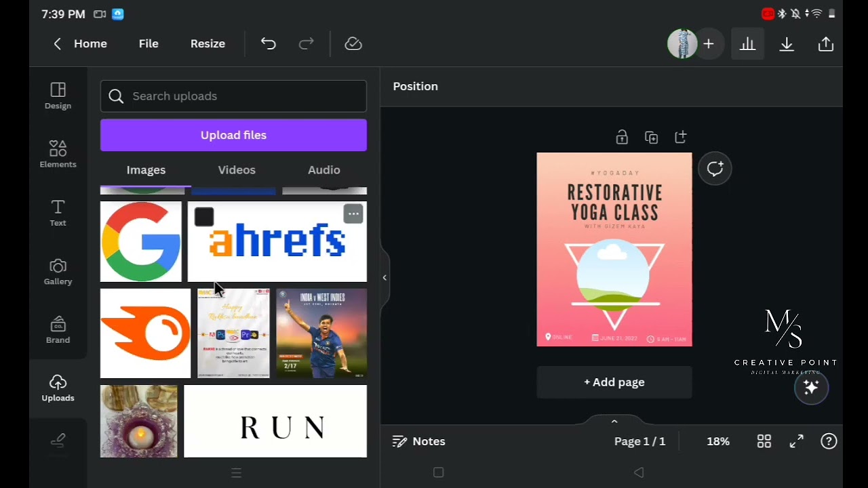The height and width of the screenshot is (488, 868).
Task: Open the Text panel
Action: [x=58, y=213]
